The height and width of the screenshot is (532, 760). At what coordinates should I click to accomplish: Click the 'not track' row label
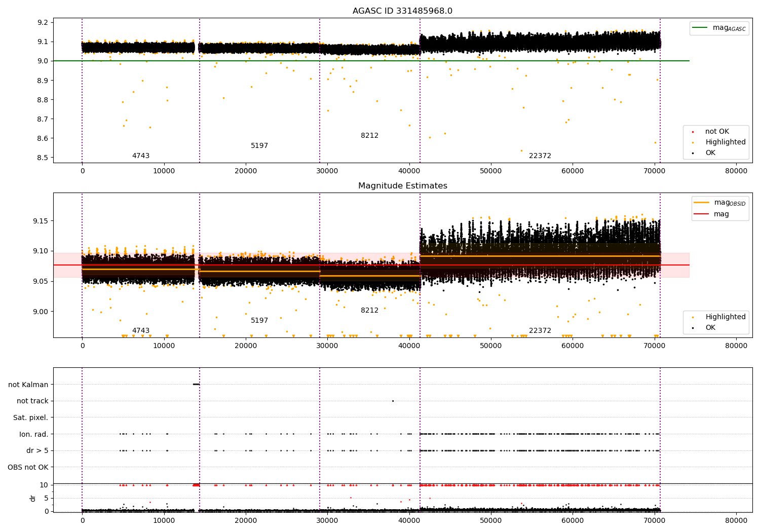pyautogui.click(x=32, y=401)
